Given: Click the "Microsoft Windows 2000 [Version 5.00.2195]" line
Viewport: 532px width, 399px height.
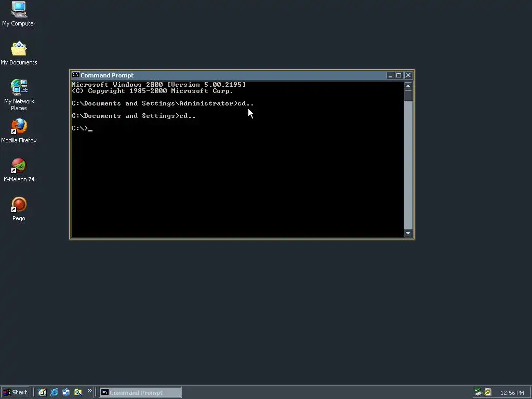Looking at the screenshot, I should point(158,85).
